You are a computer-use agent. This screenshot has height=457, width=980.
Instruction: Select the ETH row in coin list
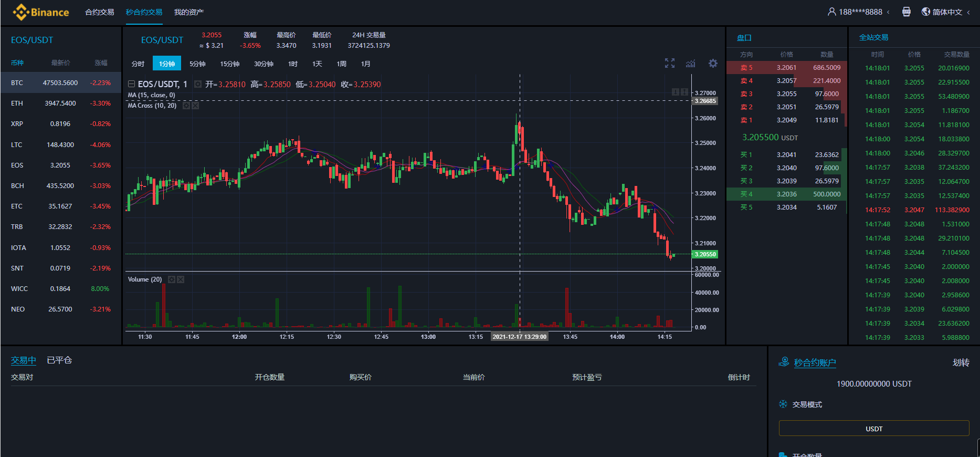(61, 103)
